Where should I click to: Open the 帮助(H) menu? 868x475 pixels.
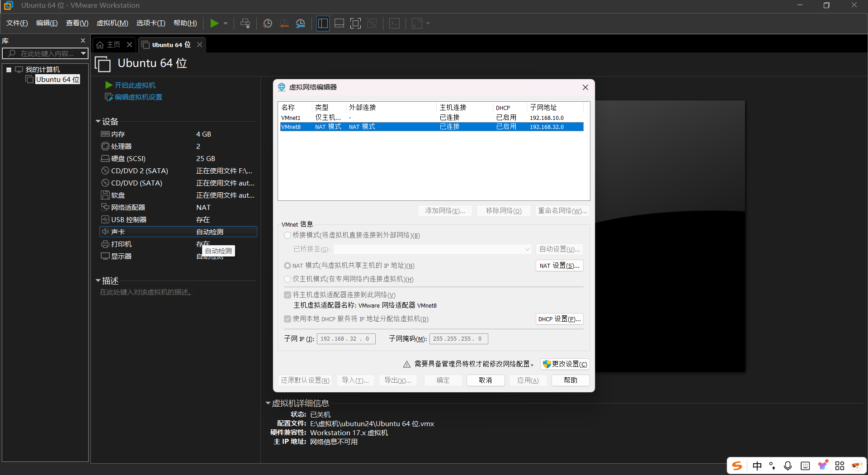(185, 23)
